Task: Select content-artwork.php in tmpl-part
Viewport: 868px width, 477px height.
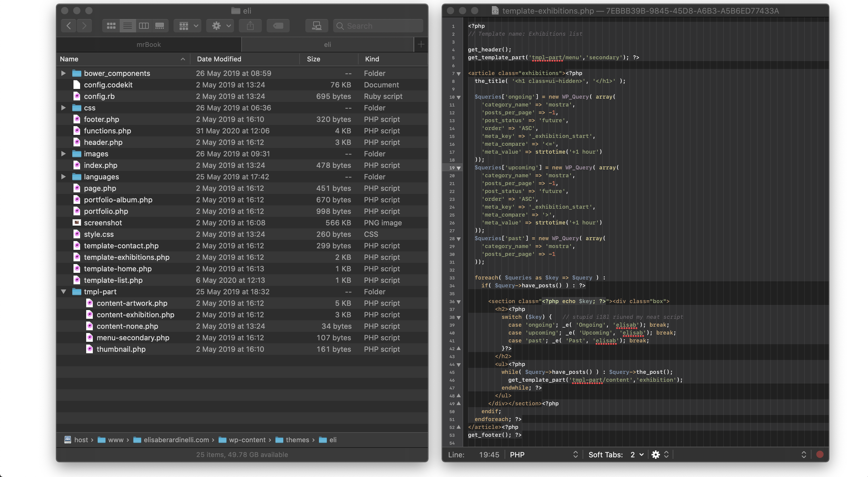Action: (x=242, y=303)
